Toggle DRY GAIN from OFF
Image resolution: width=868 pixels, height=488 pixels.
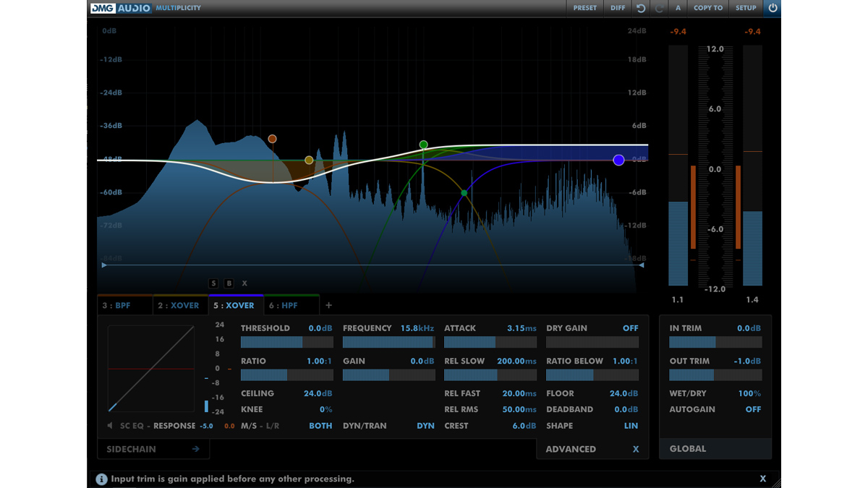coord(630,328)
